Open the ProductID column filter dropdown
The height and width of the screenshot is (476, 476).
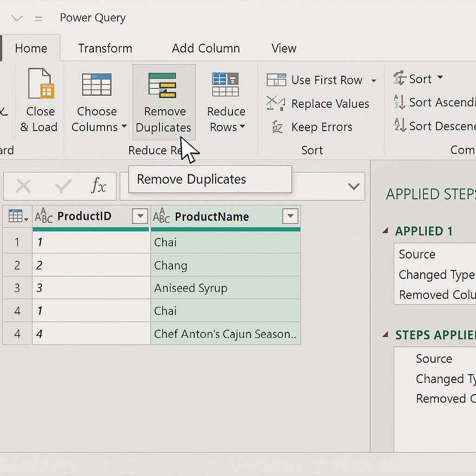(x=140, y=216)
